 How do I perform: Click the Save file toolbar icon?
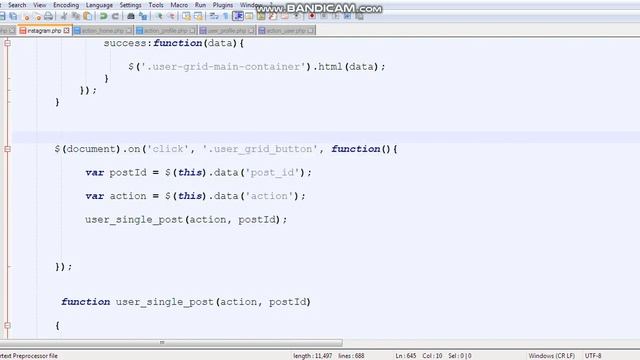pos(2,16)
